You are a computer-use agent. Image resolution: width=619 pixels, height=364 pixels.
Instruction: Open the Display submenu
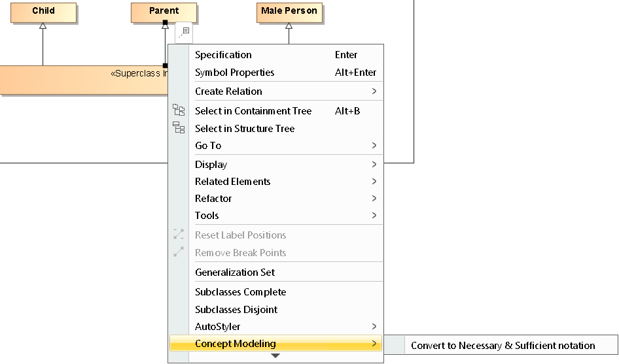[211, 165]
